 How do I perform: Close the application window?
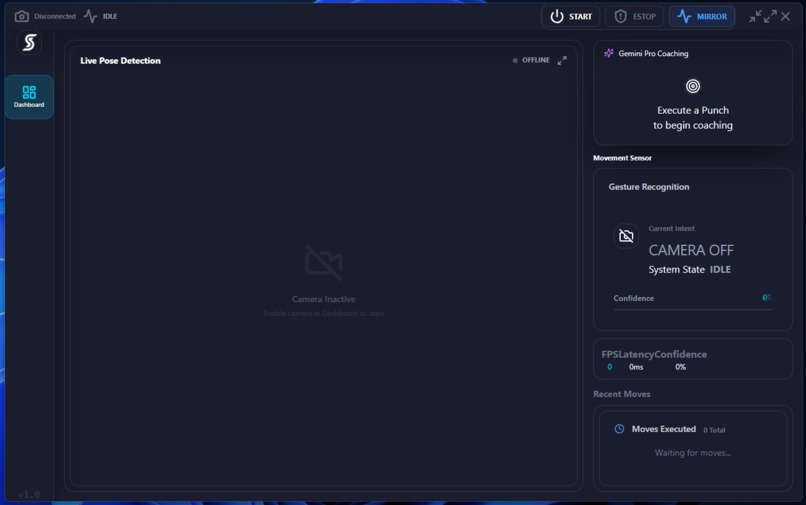click(x=785, y=16)
